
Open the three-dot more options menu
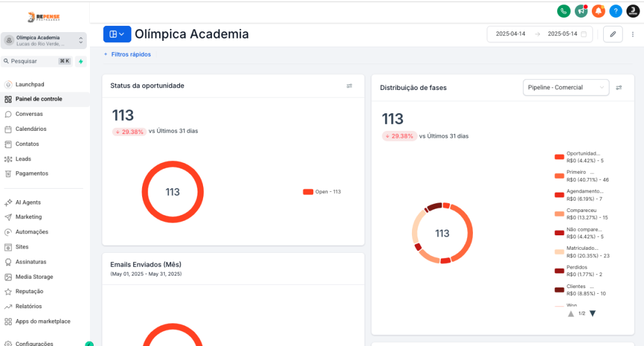pyautogui.click(x=633, y=34)
